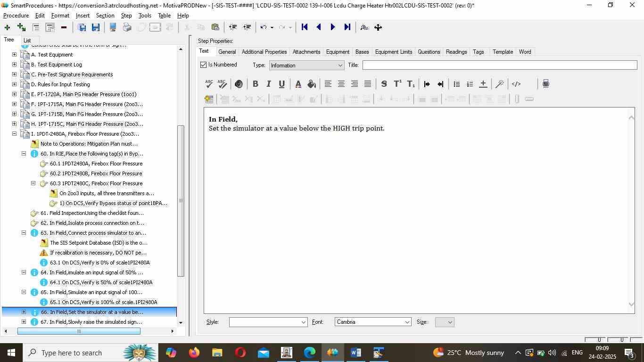Click the tree horizontal scrollbar thumb

click(x=79, y=331)
